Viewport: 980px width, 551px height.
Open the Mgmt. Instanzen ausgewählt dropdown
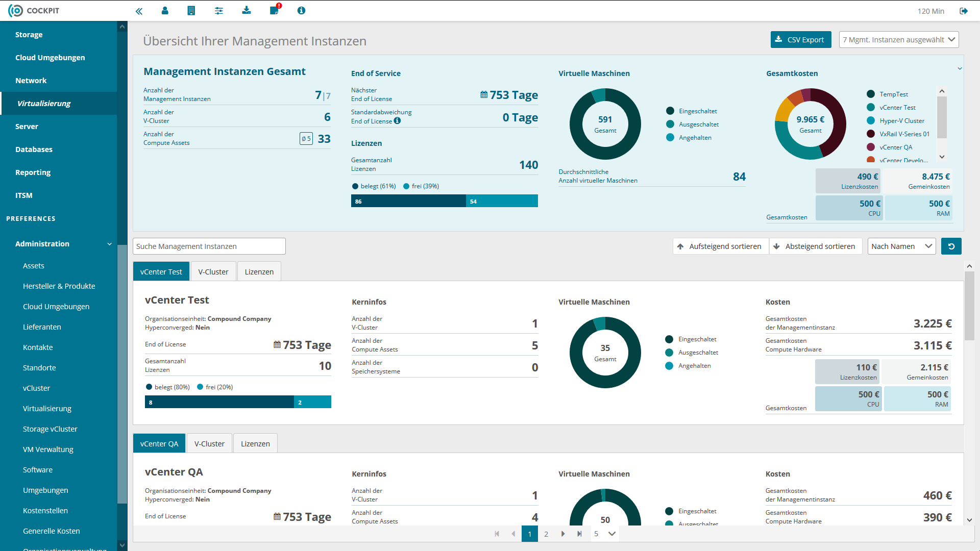pos(899,40)
